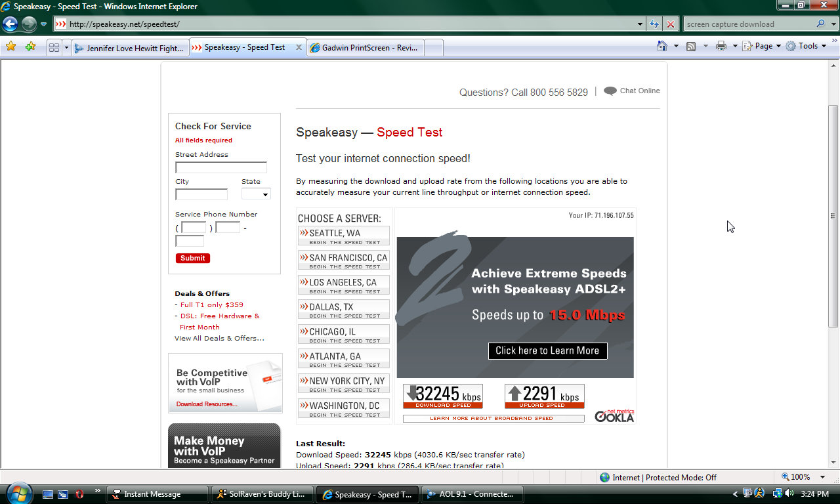Viewport: 840px width, 504px height.
Task: Click the browser Forward arrow button
Action: tap(29, 24)
